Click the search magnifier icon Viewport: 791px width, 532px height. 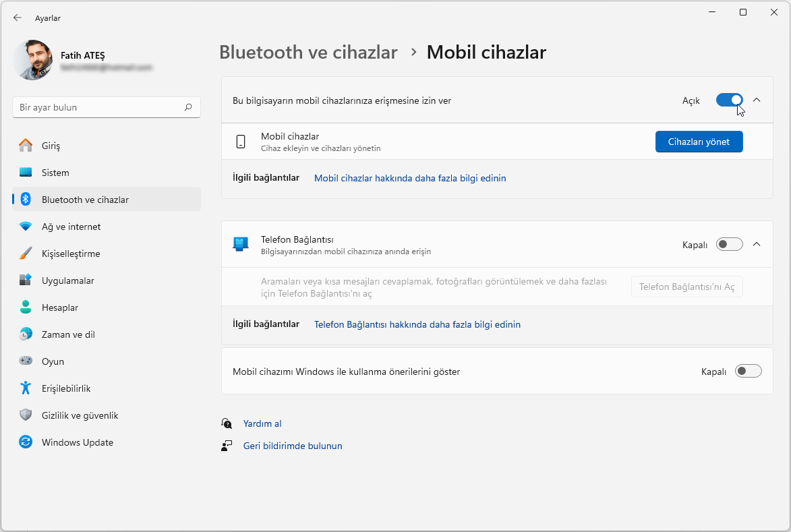point(188,107)
